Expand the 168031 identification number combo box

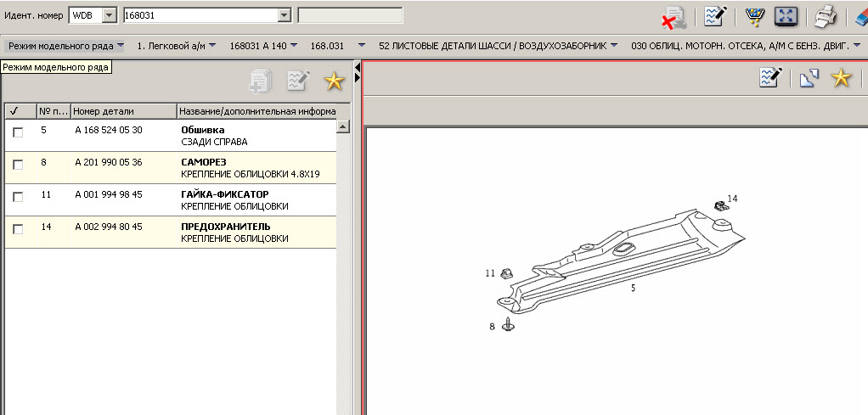point(284,15)
